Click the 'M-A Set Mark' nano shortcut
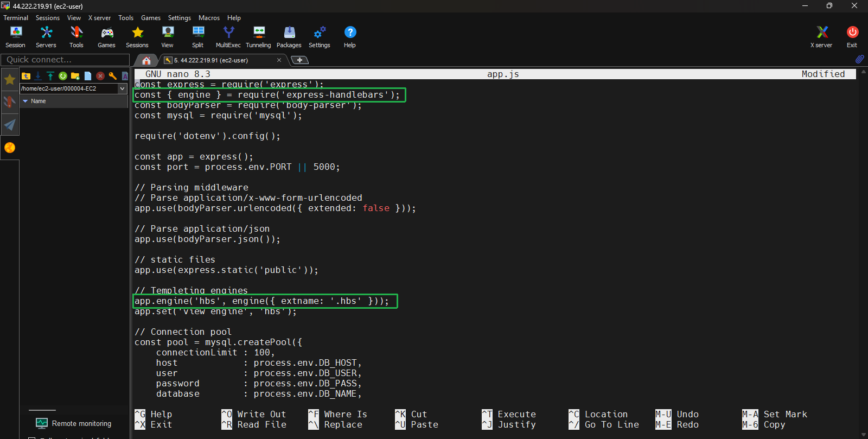The height and width of the screenshot is (439, 868). tap(775, 414)
